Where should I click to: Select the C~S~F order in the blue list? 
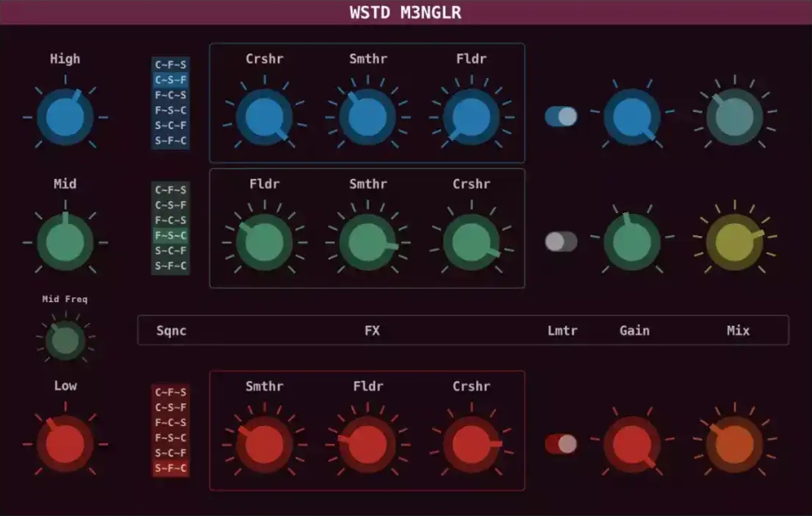pyautogui.click(x=171, y=79)
